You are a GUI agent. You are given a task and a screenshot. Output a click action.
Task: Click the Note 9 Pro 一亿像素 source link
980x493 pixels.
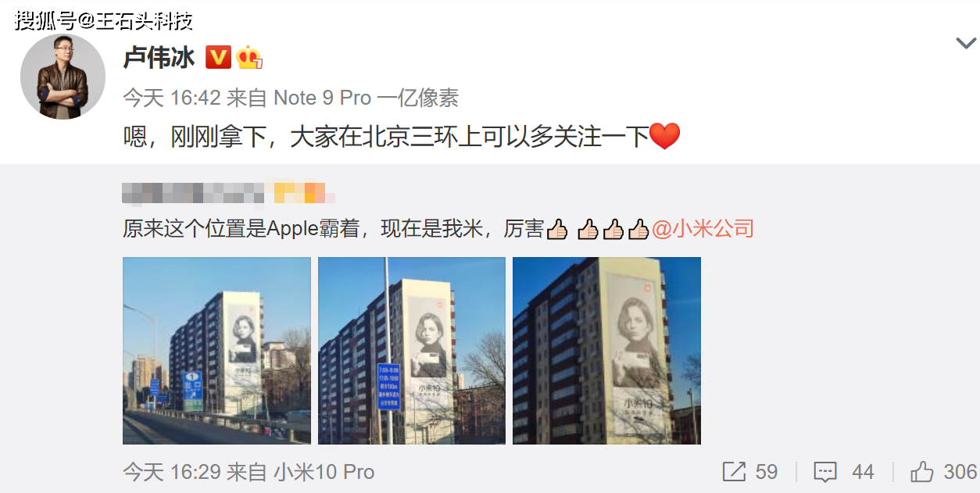coord(366,98)
